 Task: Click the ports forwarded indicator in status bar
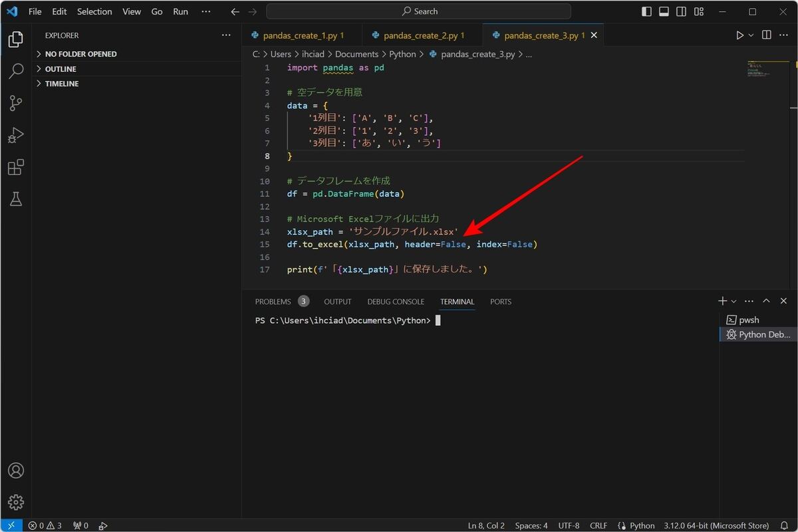pyautogui.click(x=80, y=525)
